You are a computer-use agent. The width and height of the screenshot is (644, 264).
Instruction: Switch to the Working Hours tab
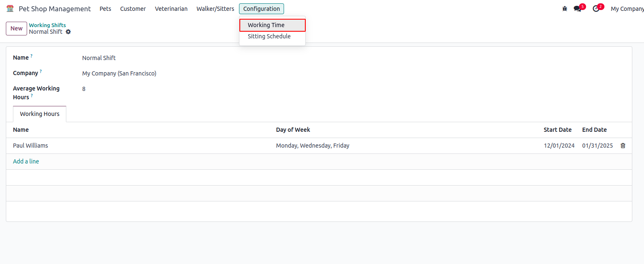40,114
